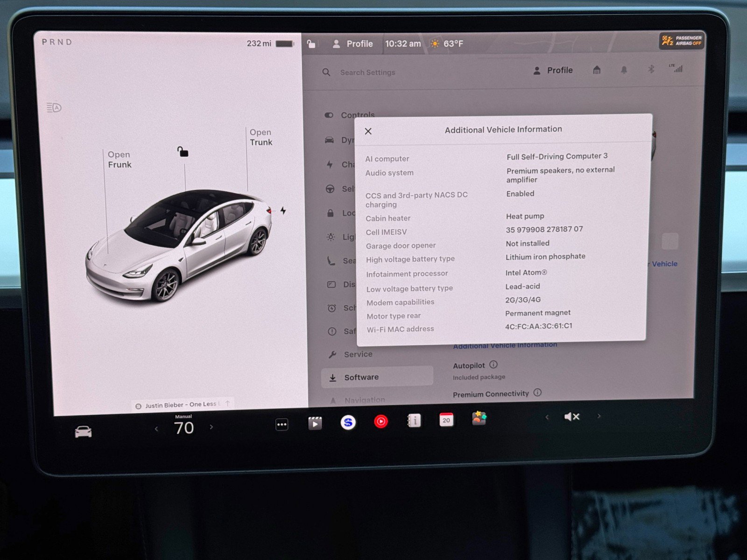Mute audio with the speaker icon

pos(572,416)
